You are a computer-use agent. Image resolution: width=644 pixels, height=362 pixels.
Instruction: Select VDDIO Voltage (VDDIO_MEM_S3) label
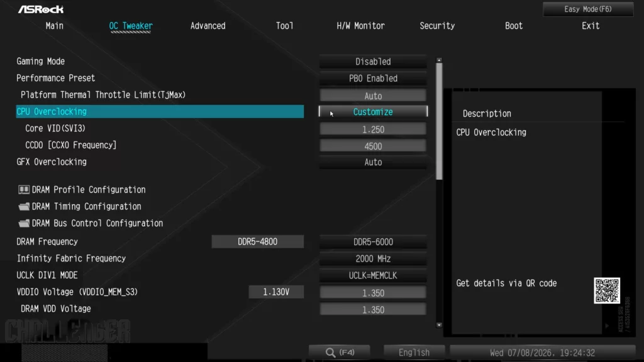pyautogui.click(x=77, y=292)
